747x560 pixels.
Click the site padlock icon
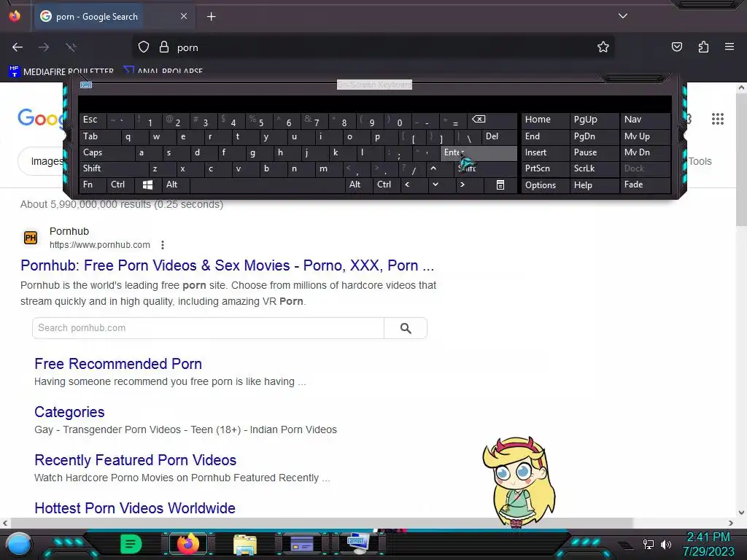pos(164,47)
